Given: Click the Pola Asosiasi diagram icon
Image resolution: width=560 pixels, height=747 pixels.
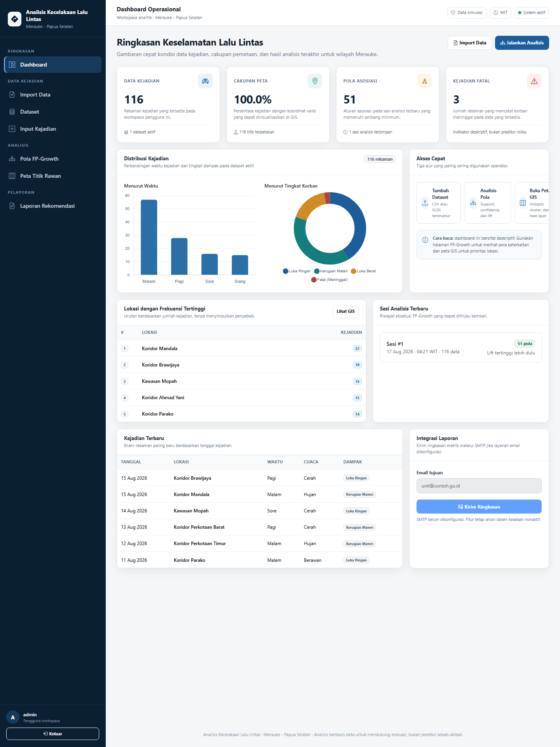Looking at the screenshot, I should [425, 81].
